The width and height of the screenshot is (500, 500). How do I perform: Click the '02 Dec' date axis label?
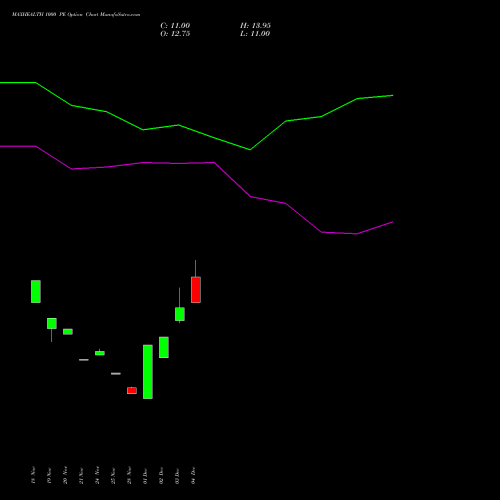pos(161,475)
